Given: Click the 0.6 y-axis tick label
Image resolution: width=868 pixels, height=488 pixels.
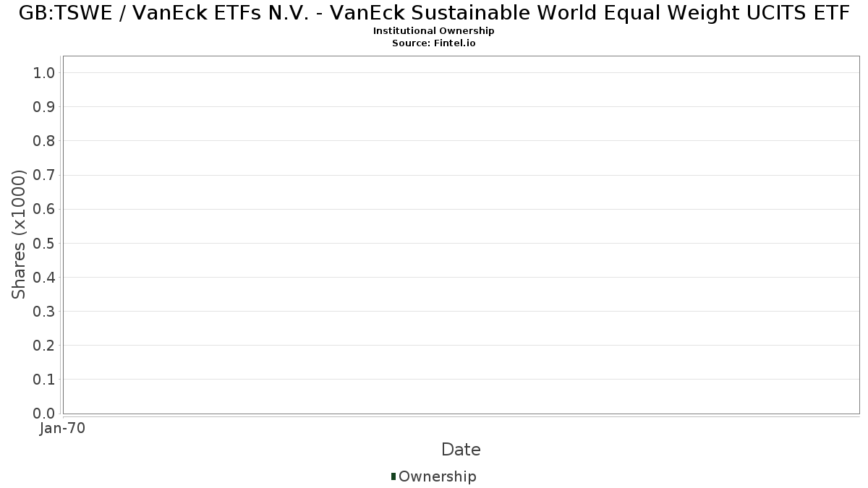Looking at the screenshot, I should coord(44,209).
